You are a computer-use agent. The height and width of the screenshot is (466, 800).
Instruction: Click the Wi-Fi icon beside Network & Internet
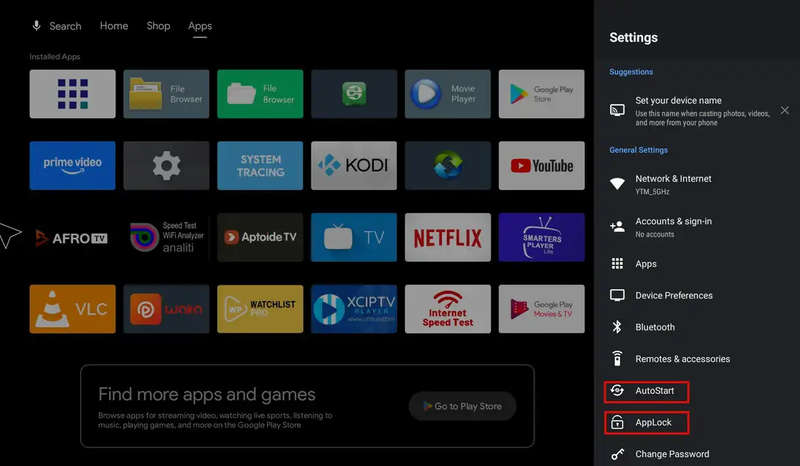click(x=617, y=184)
